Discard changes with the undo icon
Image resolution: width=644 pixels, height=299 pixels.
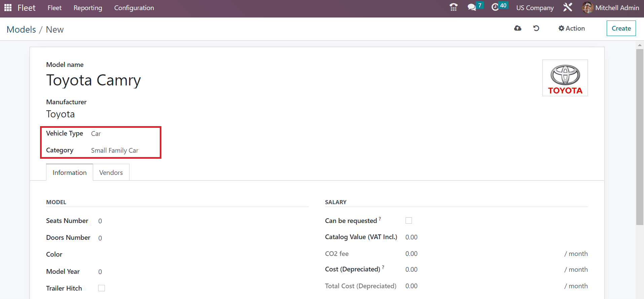(x=536, y=28)
